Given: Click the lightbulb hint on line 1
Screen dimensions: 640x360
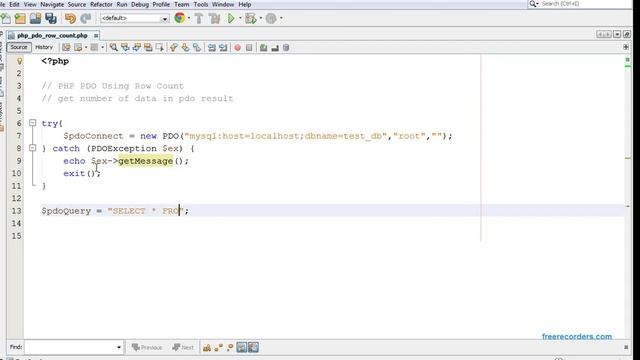Looking at the screenshot, I should (19, 61).
